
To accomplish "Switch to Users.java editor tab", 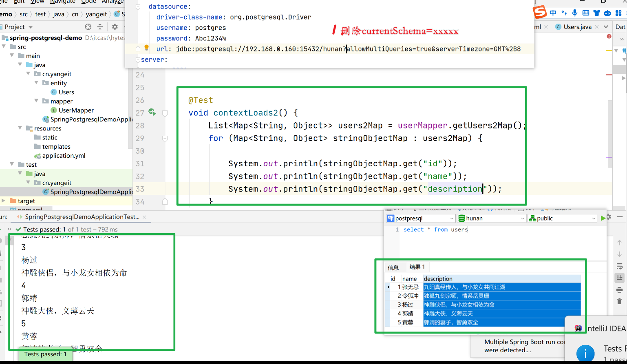I will pyautogui.click(x=577, y=26).
